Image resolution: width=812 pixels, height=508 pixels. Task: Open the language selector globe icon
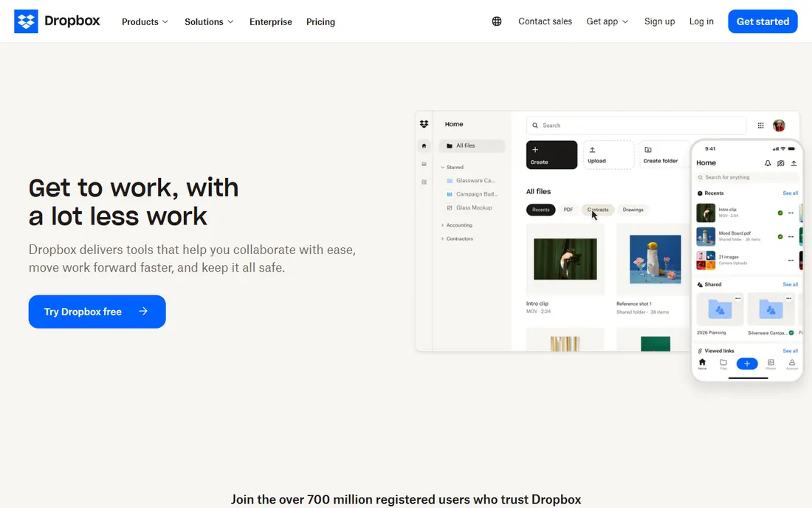pyautogui.click(x=497, y=21)
